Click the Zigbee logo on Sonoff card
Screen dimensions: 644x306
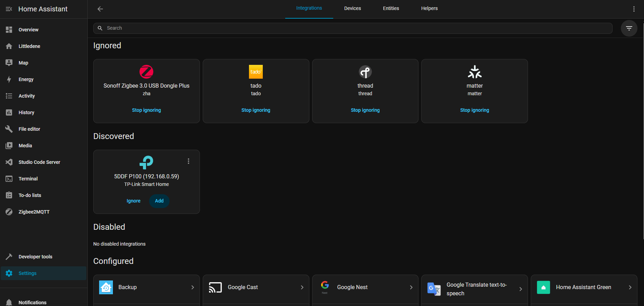[x=146, y=72]
